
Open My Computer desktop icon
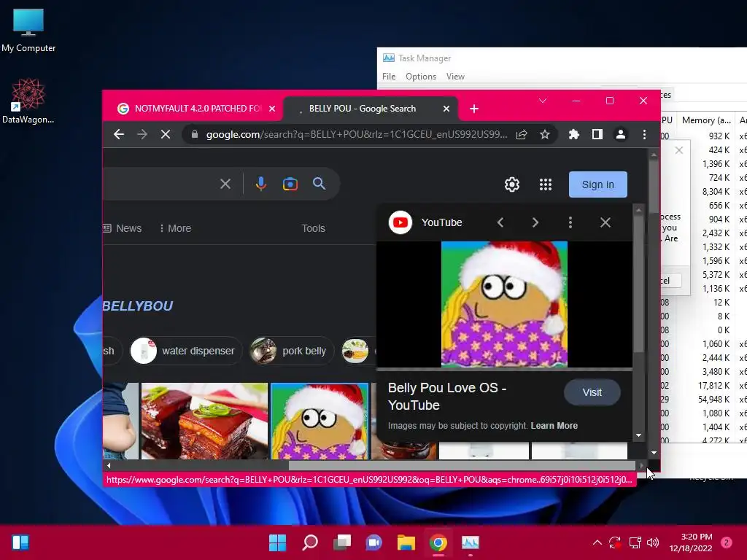[x=28, y=30]
